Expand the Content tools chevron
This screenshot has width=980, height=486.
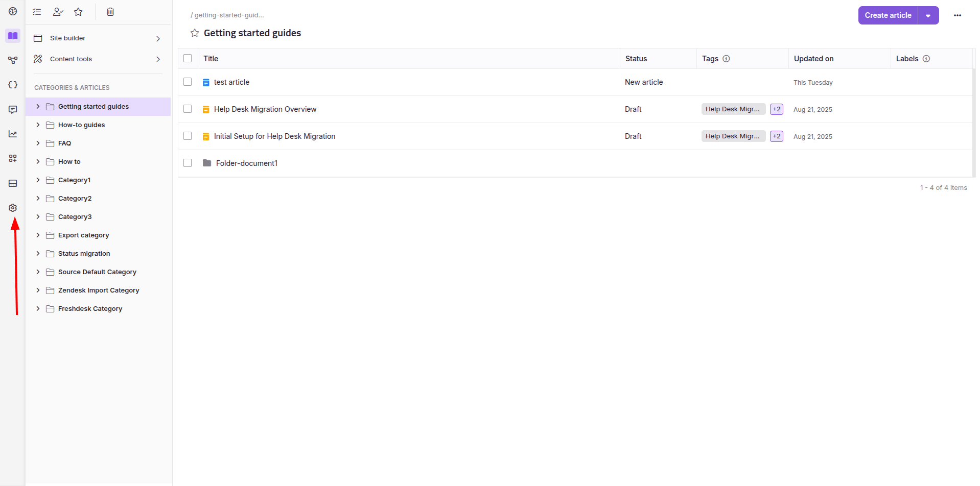coord(158,59)
